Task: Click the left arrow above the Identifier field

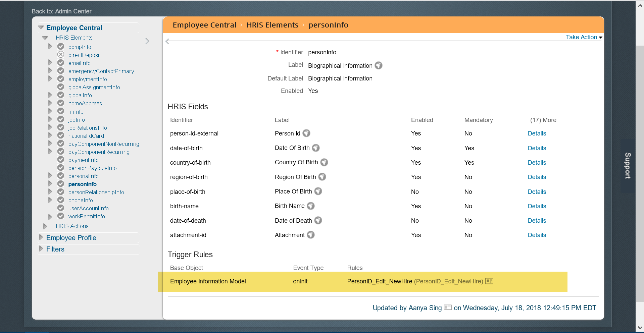Action: (x=167, y=41)
